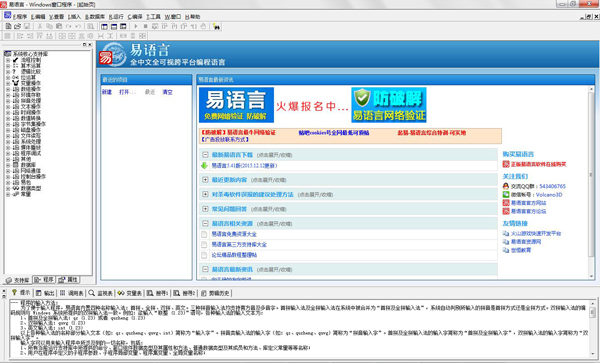Click the 易语言 免费网络验证 blue banner
The image size is (600, 363).
[236, 105]
